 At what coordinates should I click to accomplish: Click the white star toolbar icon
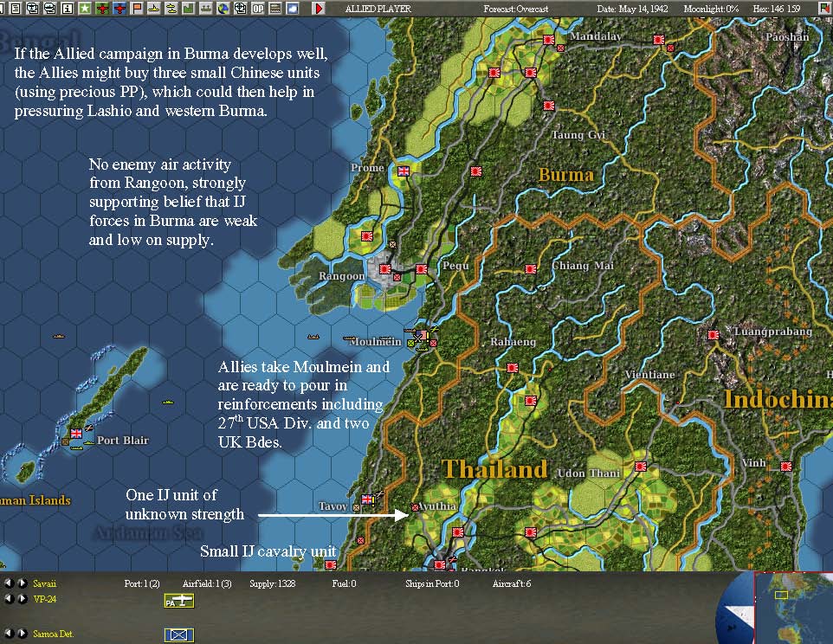pos(85,9)
